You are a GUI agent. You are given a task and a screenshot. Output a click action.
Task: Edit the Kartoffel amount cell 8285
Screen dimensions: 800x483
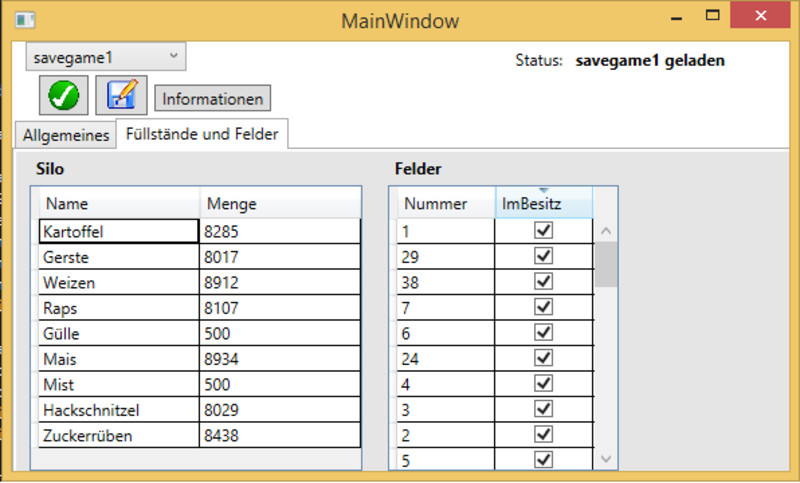point(279,232)
